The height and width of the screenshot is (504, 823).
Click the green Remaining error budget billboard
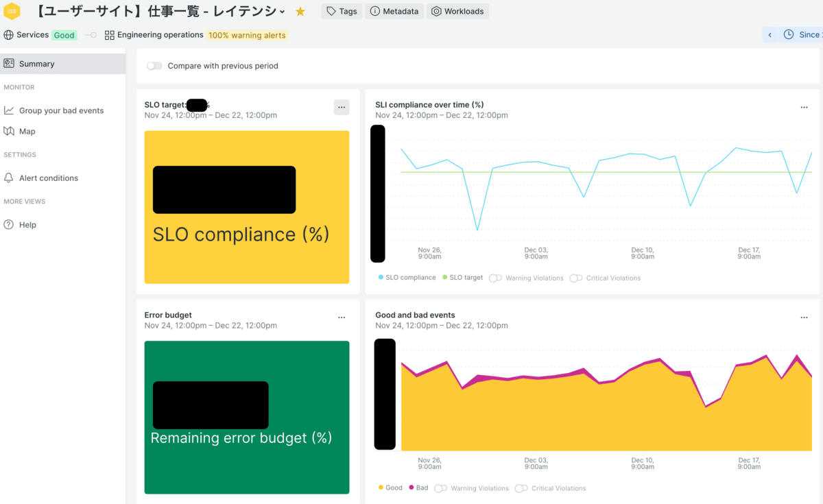(x=247, y=417)
